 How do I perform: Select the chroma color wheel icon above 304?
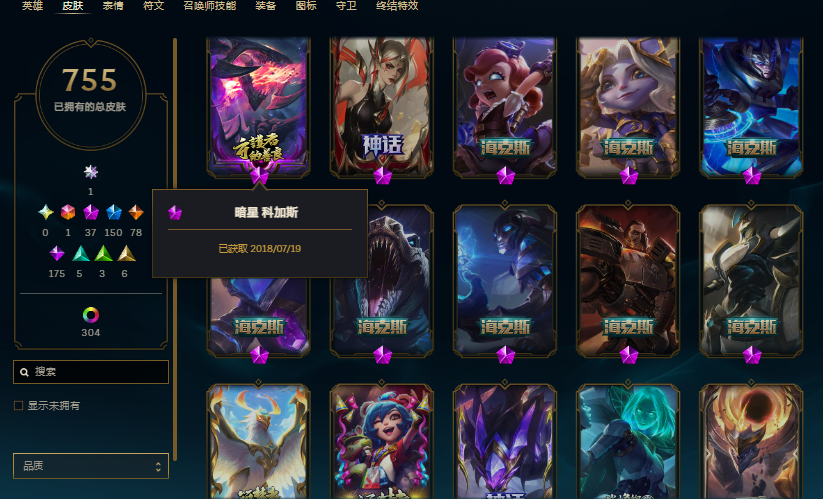(x=91, y=315)
